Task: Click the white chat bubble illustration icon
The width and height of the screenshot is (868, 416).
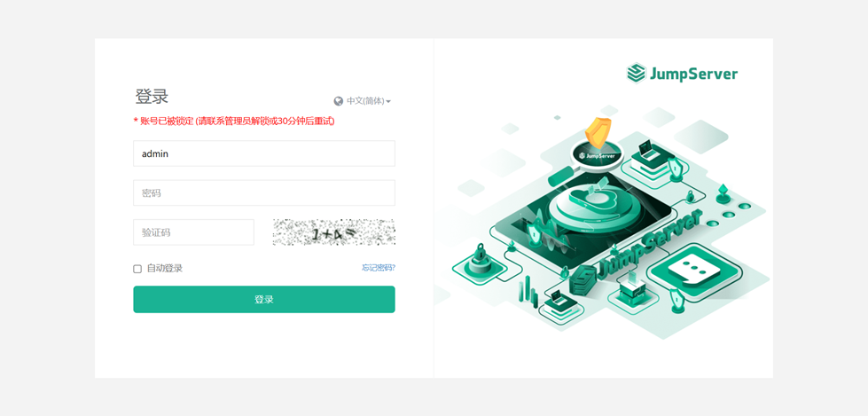Action: [x=694, y=271]
